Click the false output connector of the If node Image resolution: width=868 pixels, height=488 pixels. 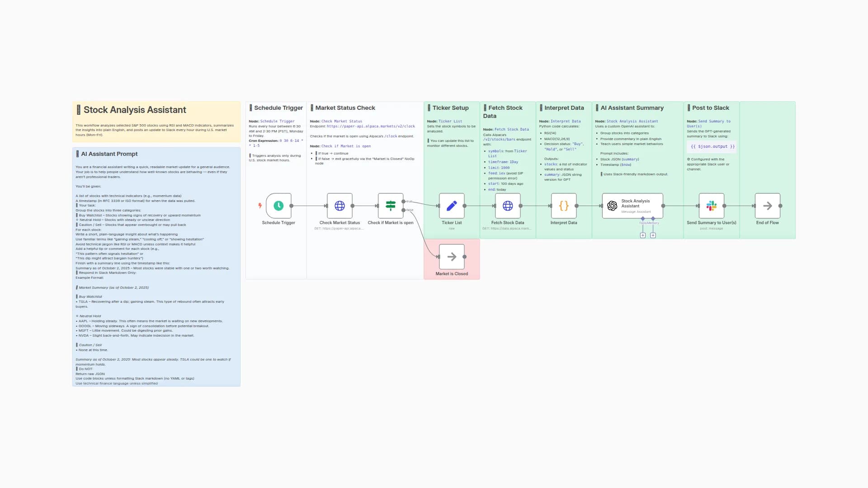(403, 210)
